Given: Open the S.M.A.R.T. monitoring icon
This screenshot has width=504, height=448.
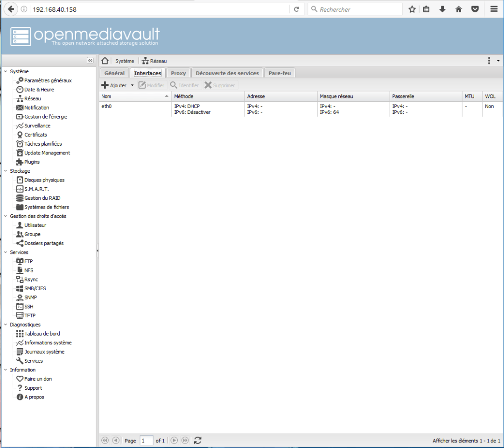Looking at the screenshot, I should pos(19,189).
